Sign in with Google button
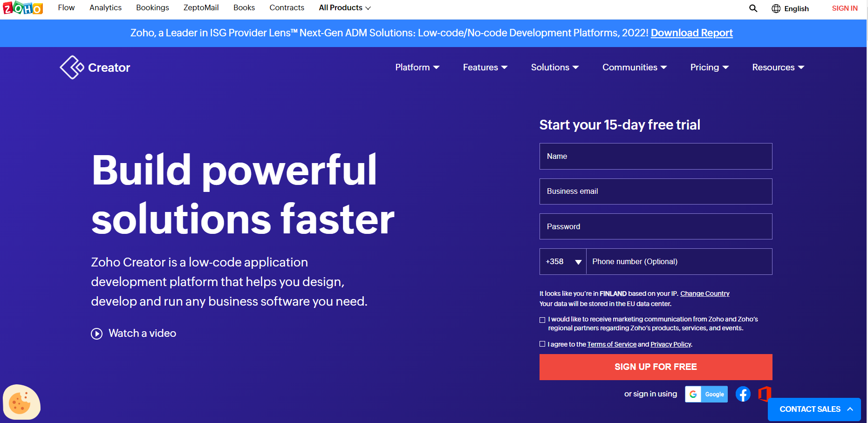 706,394
